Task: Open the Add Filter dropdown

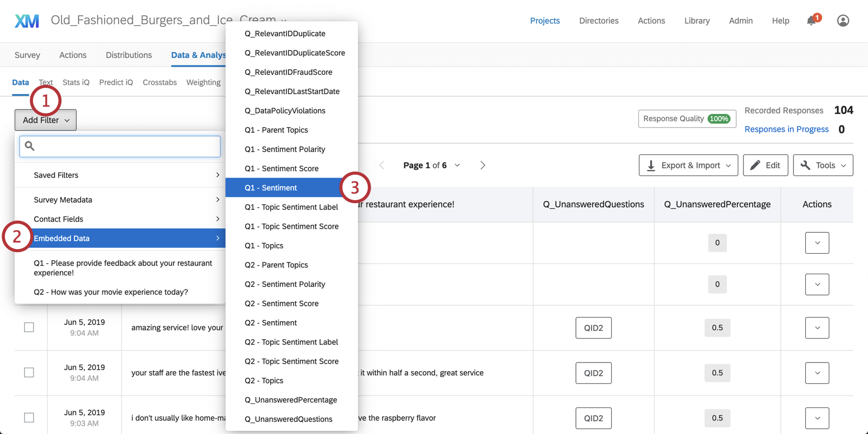Action: 45,120
